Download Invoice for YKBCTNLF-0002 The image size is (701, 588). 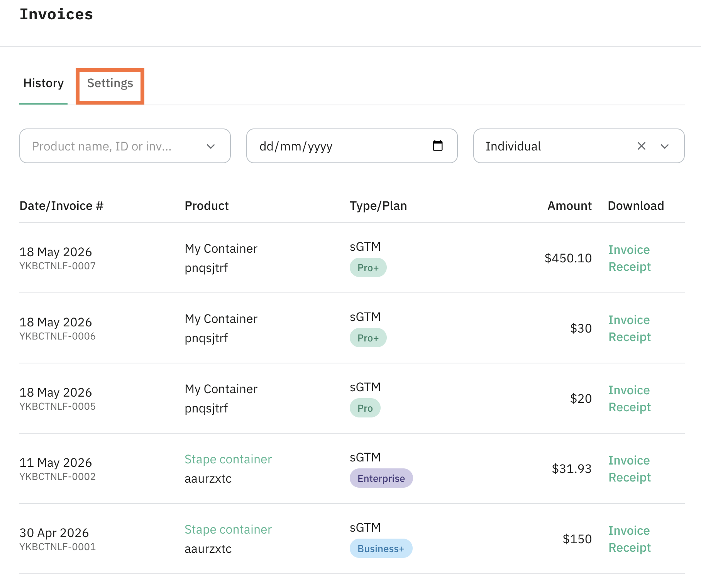629,460
